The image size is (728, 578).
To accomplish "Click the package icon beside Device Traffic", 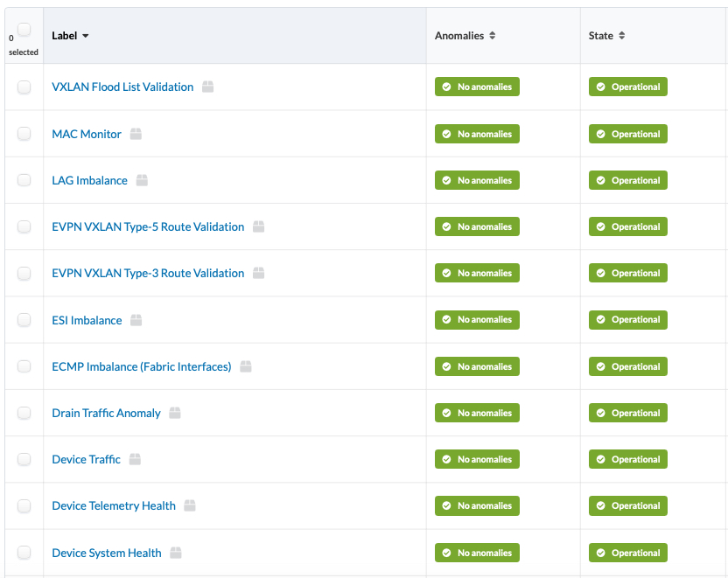I will [x=135, y=459].
